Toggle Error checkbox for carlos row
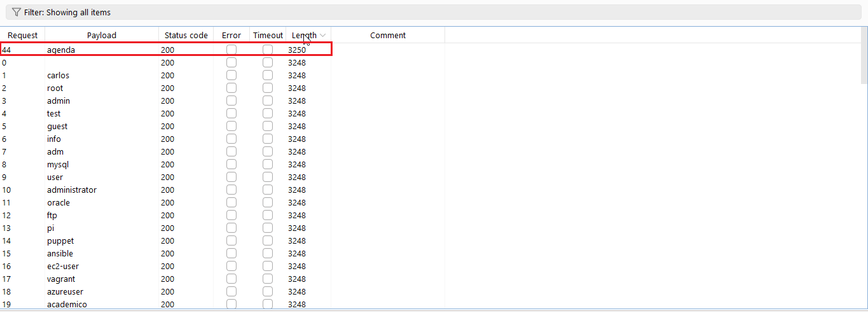 pos(231,75)
